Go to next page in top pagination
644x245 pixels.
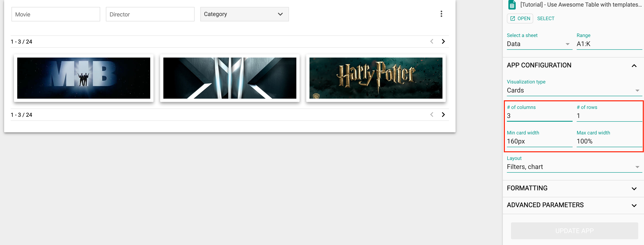[443, 42]
